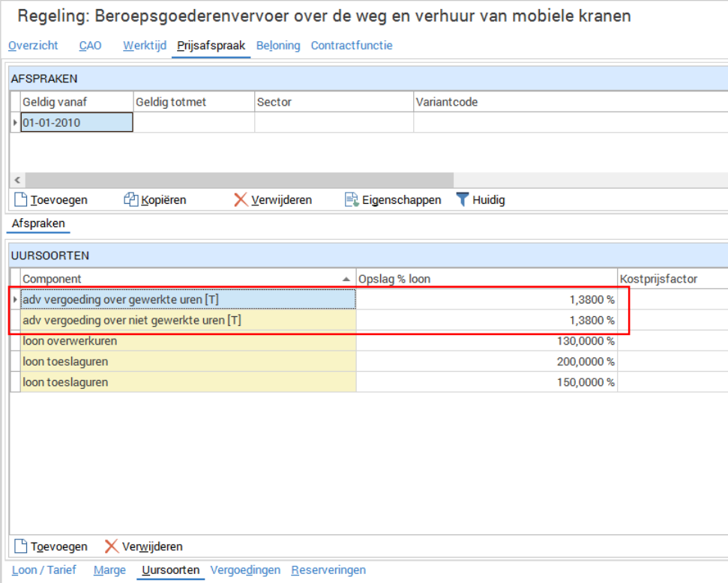Click the Kopiëren copy icon
Viewport: 728px width, 583px height.
tap(131, 200)
